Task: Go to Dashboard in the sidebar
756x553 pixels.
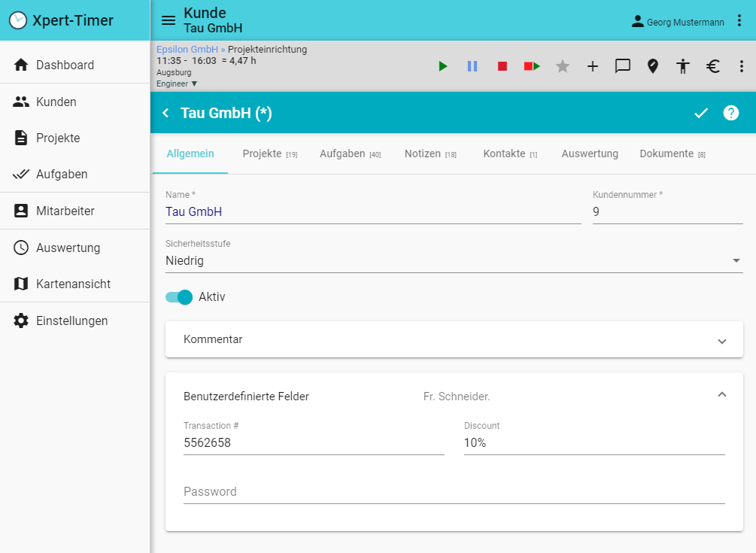Action: point(65,65)
